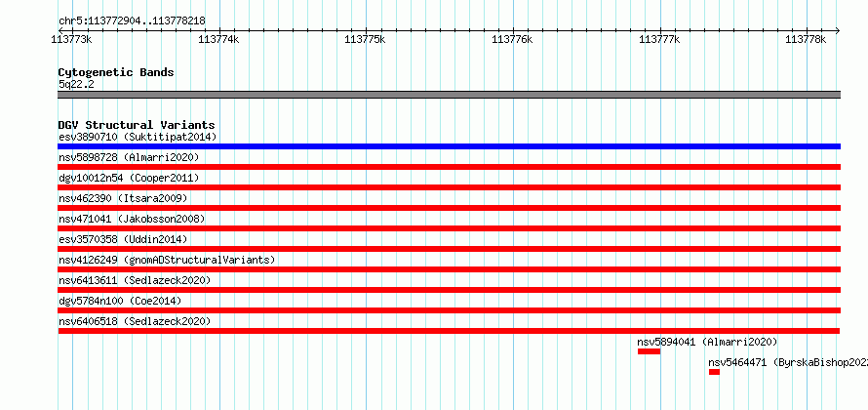Click the red bar under nsv5898728
Viewport: 868px width, 410px height.
click(x=449, y=167)
